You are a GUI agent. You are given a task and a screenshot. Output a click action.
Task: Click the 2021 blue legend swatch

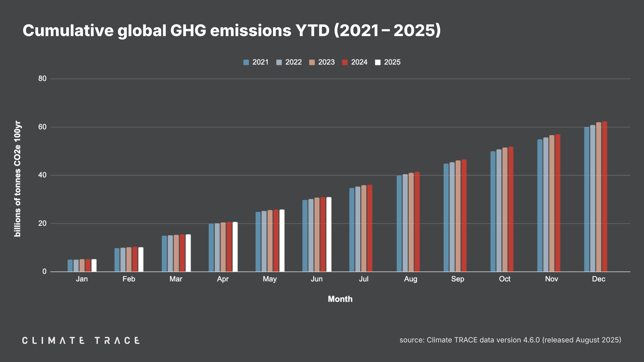(x=246, y=62)
